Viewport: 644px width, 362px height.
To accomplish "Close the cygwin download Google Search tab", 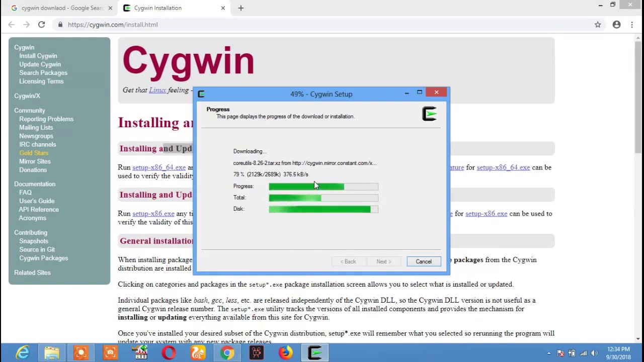I will tap(110, 8).
